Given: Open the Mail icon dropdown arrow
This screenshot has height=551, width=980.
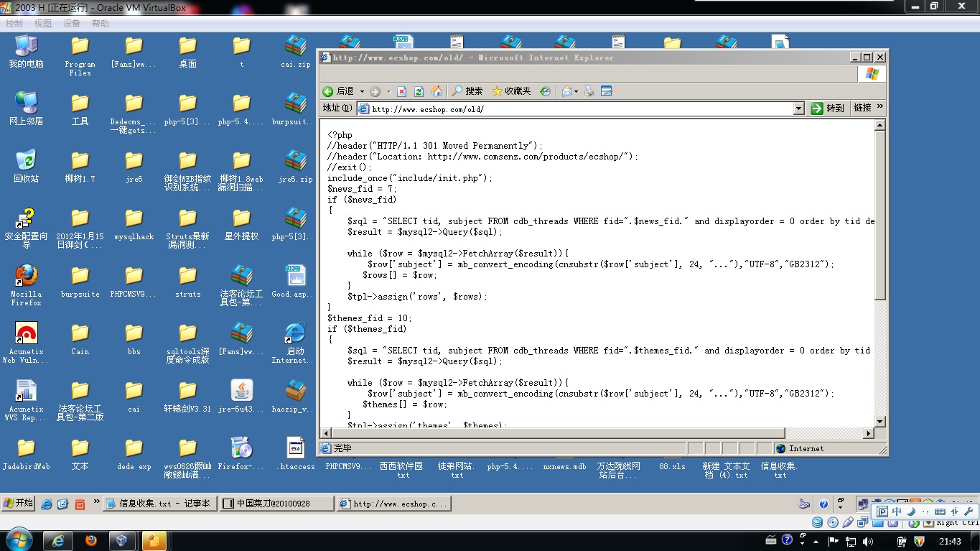Looking at the screenshot, I should tap(576, 92).
